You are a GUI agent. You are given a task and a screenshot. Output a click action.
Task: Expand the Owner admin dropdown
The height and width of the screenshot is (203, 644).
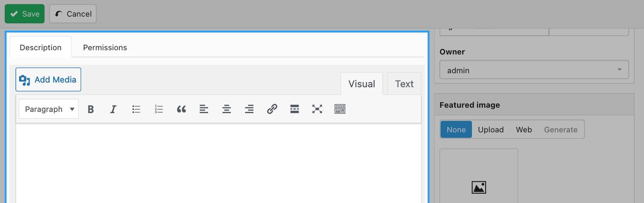534,70
